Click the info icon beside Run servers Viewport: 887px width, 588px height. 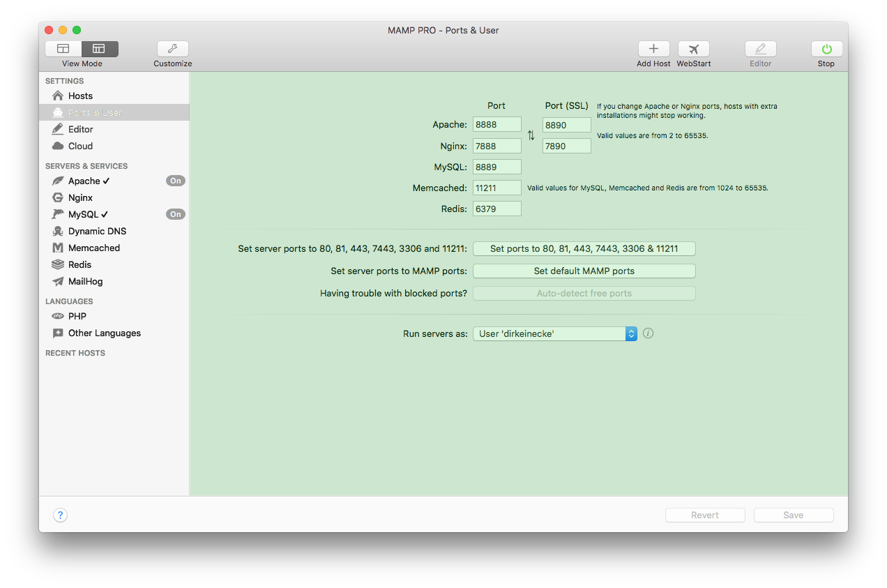point(648,333)
